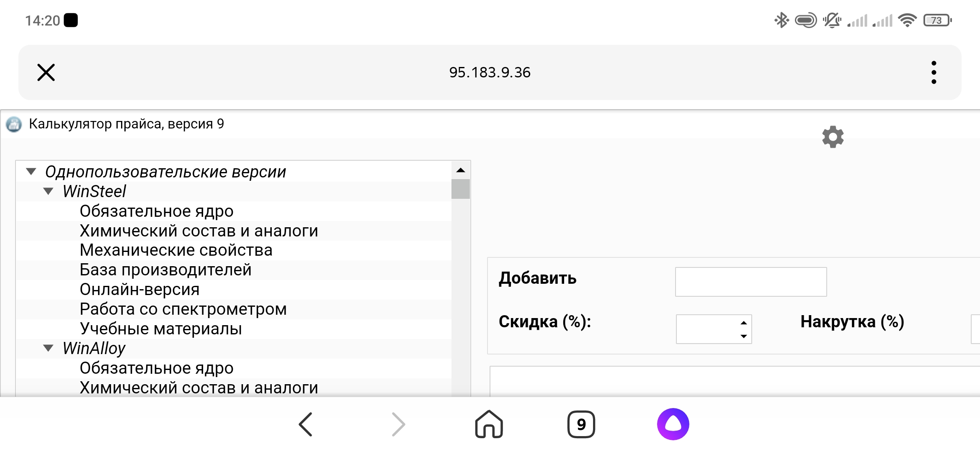Open the browser three-dot menu
This screenshot has height=452, width=980.
(934, 72)
